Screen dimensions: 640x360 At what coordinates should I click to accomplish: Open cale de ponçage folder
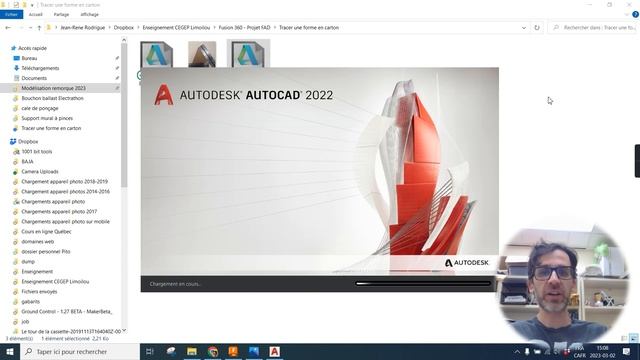40,108
